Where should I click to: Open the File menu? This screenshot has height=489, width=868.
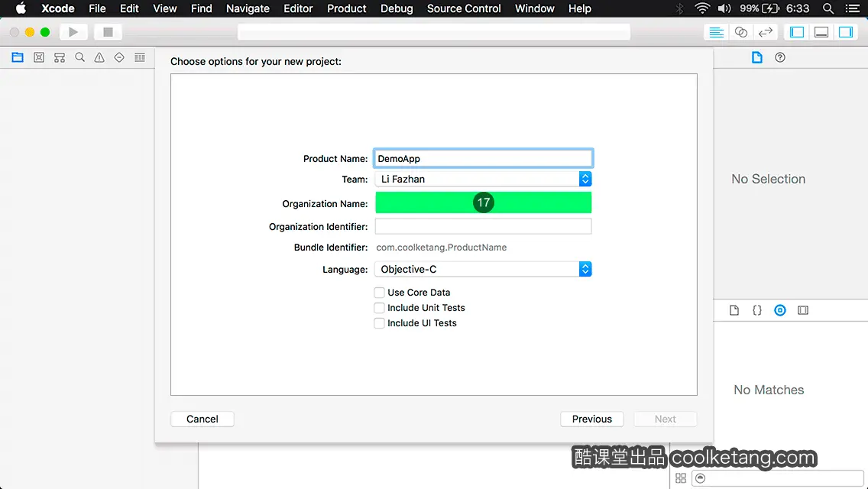point(98,8)
